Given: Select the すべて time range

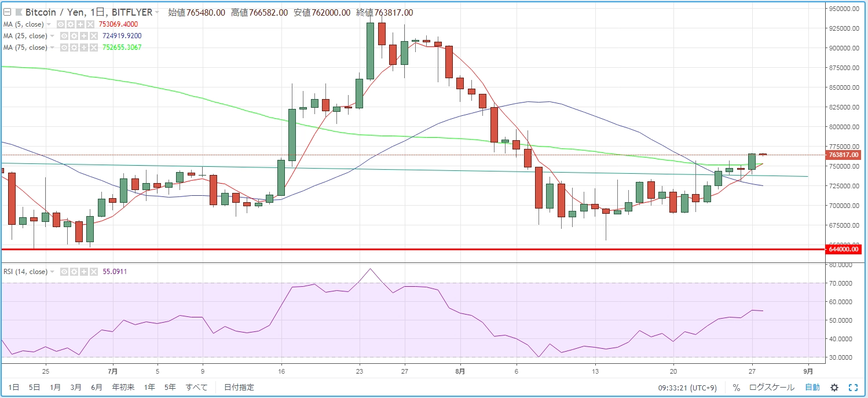Looking at the screenshot, I should [197, 388].
